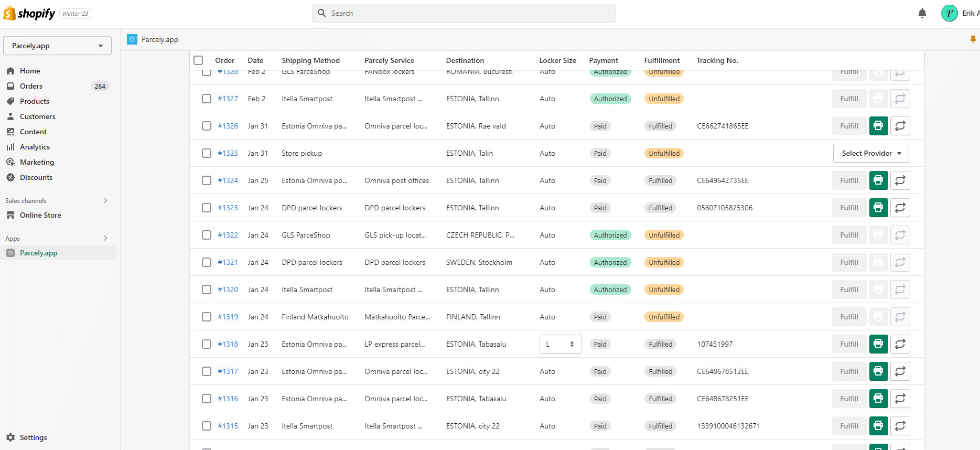Open order #1319 link

point(228,317)
